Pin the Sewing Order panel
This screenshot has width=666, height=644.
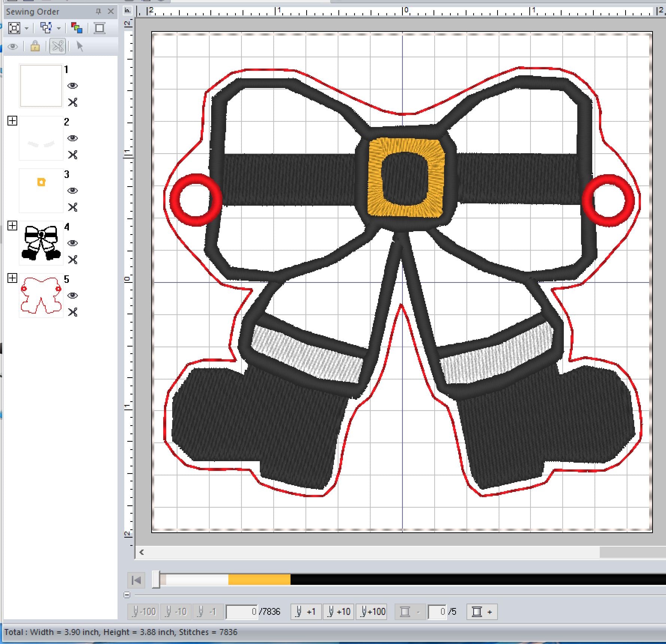coord(98,12)
